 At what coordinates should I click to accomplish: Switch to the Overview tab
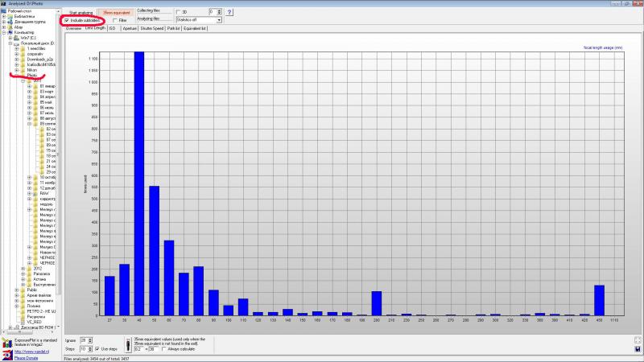click(73, 29)
